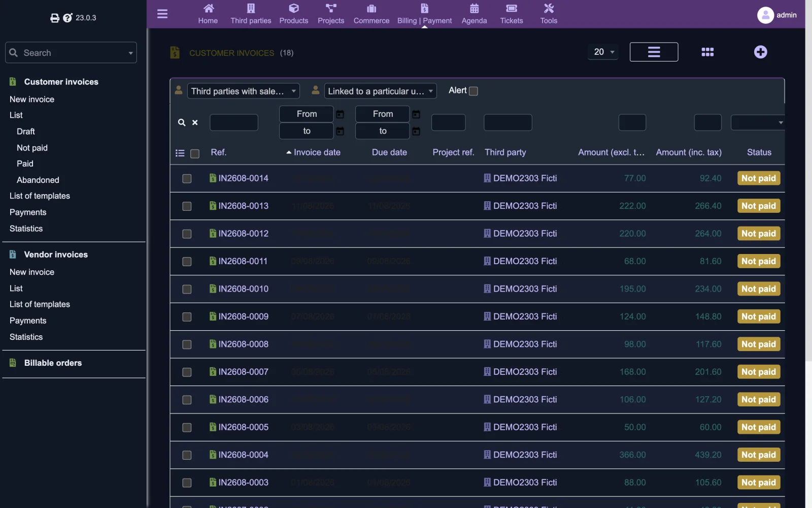Click the Ref. filter input field
This screenshot has width=812, height=508.
point(234,122)
